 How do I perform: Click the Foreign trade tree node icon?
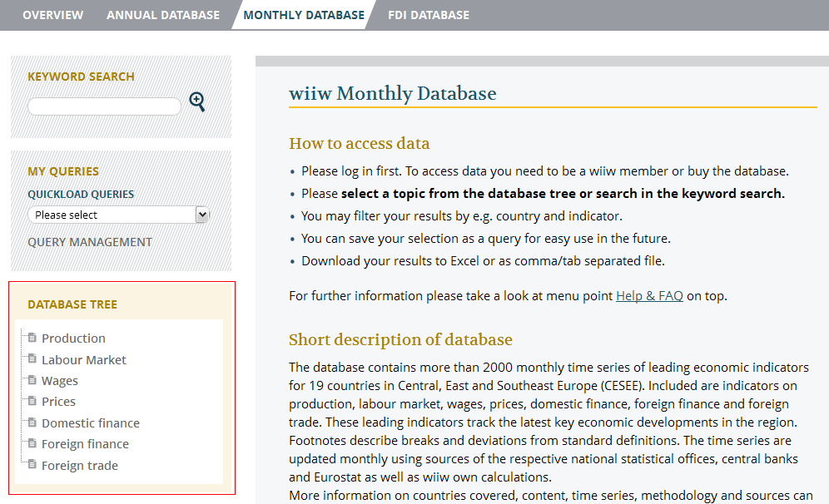(32, 465)
